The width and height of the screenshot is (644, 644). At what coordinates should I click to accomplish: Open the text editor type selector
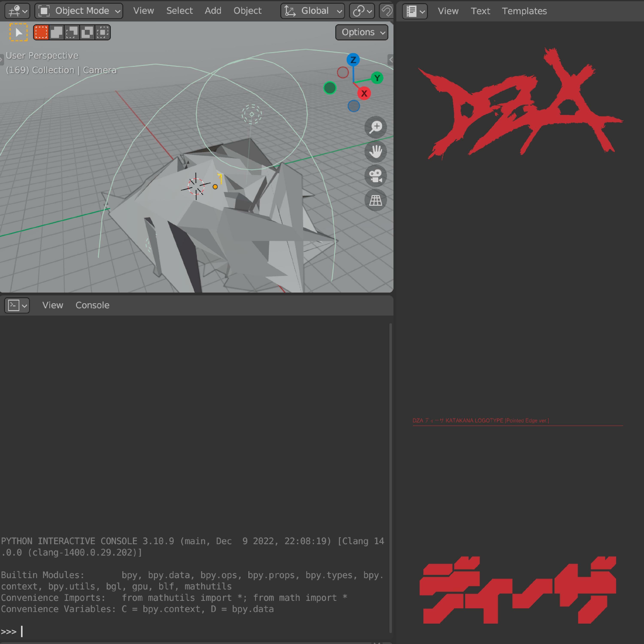point(415,11)
